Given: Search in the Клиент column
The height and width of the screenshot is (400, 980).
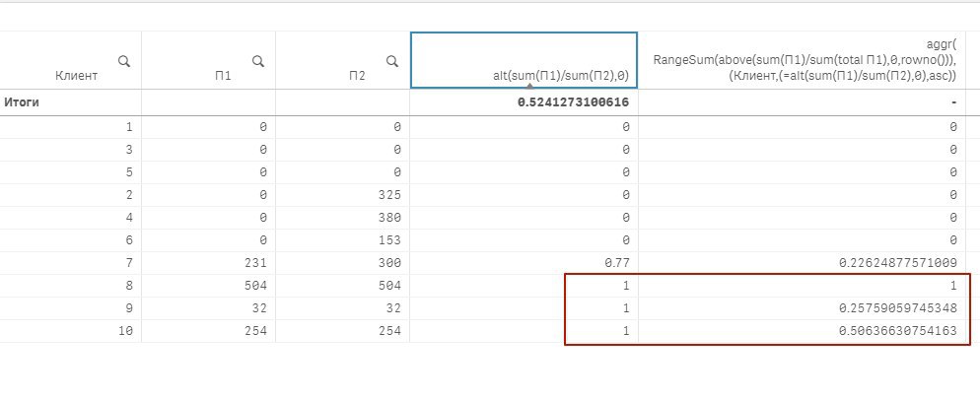Looking at the screenshot, I should click(x=124, y=61).
